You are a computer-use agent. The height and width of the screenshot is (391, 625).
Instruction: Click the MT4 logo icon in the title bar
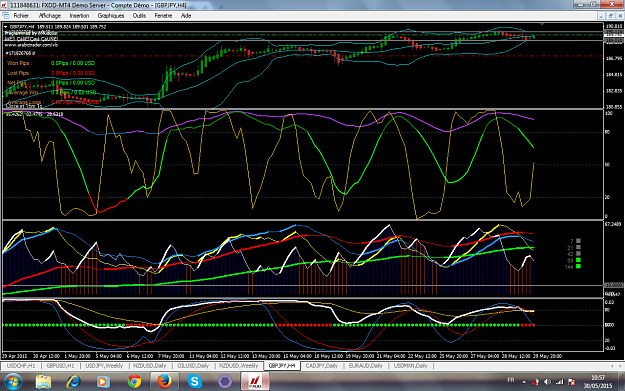tap(4, 5)
